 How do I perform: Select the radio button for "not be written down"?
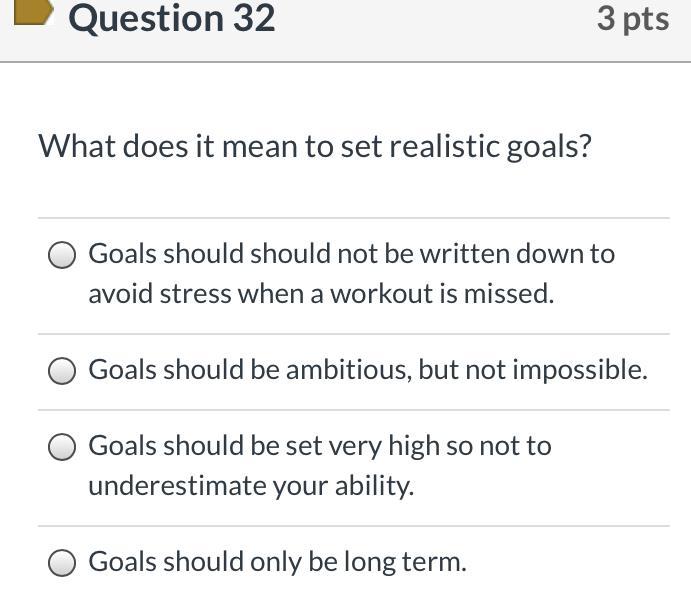[x=63, y=256]
